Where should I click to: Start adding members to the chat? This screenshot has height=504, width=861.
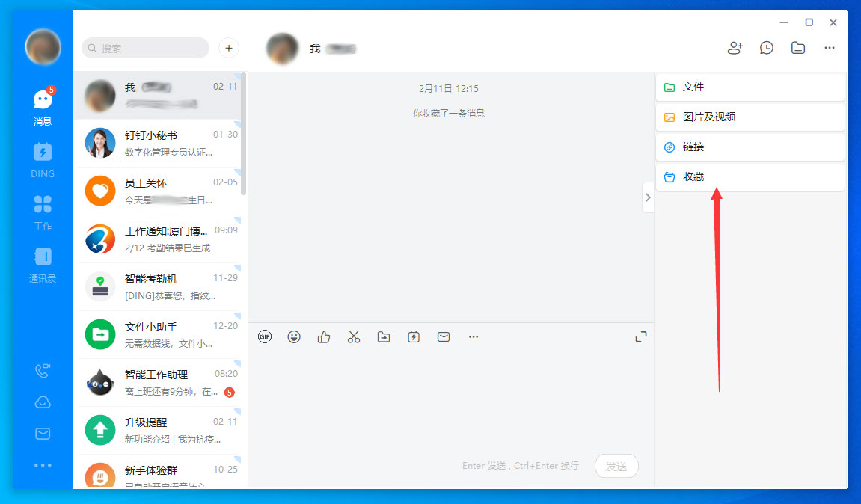click(735, 47)
